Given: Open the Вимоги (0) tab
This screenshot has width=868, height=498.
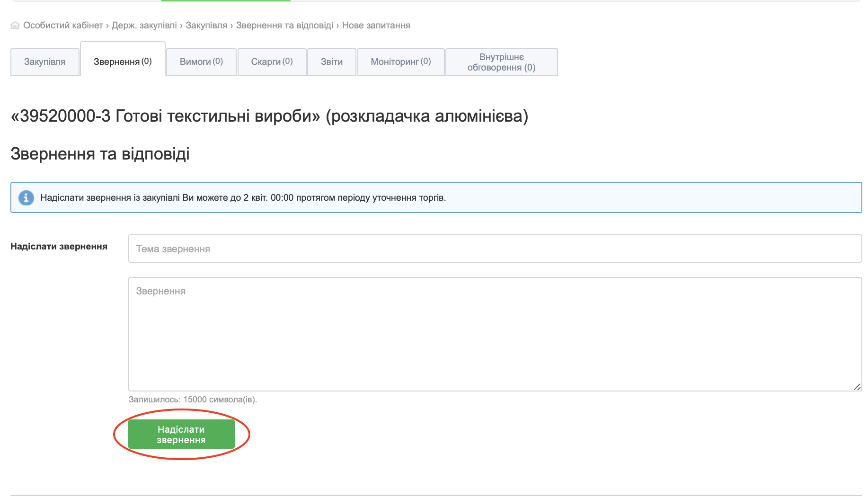Looking at the screenshot, I should [201, 62].
